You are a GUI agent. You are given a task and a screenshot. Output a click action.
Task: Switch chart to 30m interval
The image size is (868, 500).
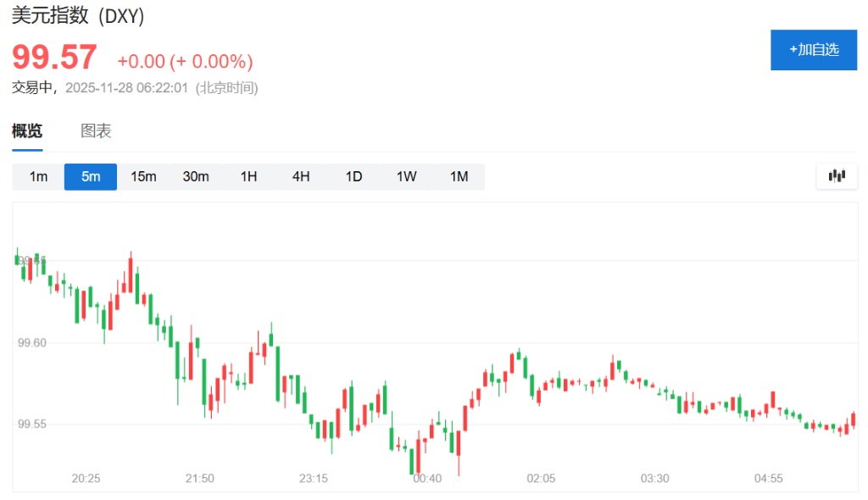point(196,176)
